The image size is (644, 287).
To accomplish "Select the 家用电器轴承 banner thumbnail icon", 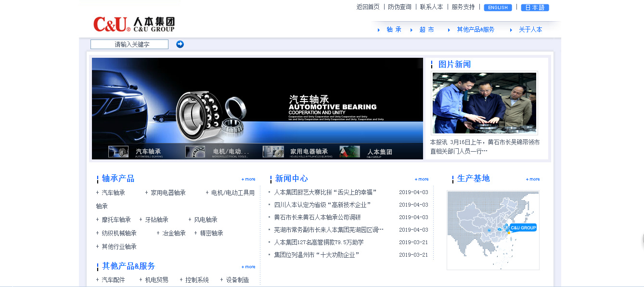I will click(272, 151).
